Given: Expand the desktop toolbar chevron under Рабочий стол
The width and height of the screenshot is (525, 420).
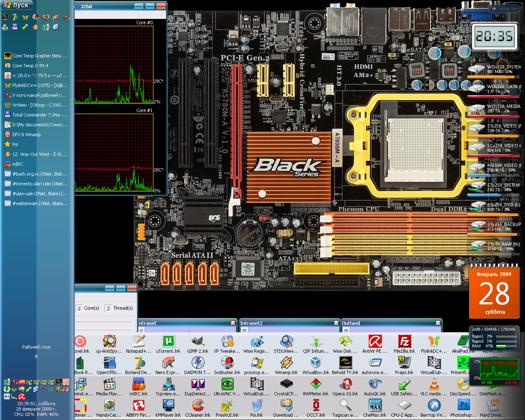Looking at the screenshot, I should pos(36,356).
